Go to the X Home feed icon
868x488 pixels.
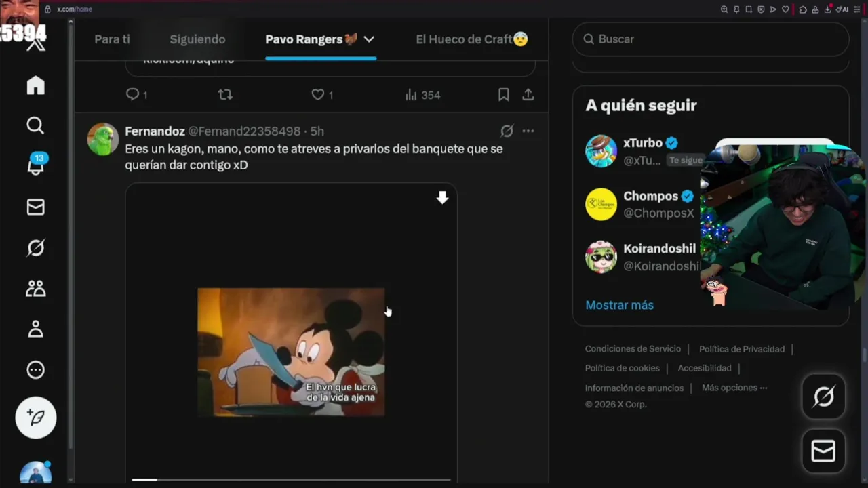[x=35, y=85]
